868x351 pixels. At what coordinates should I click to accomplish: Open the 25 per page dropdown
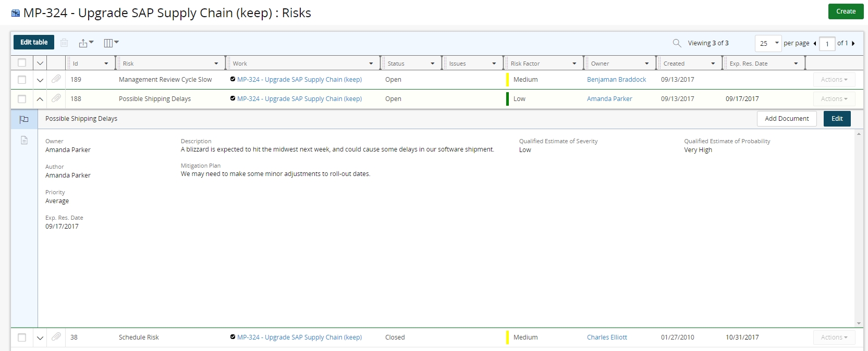point(768,43)
